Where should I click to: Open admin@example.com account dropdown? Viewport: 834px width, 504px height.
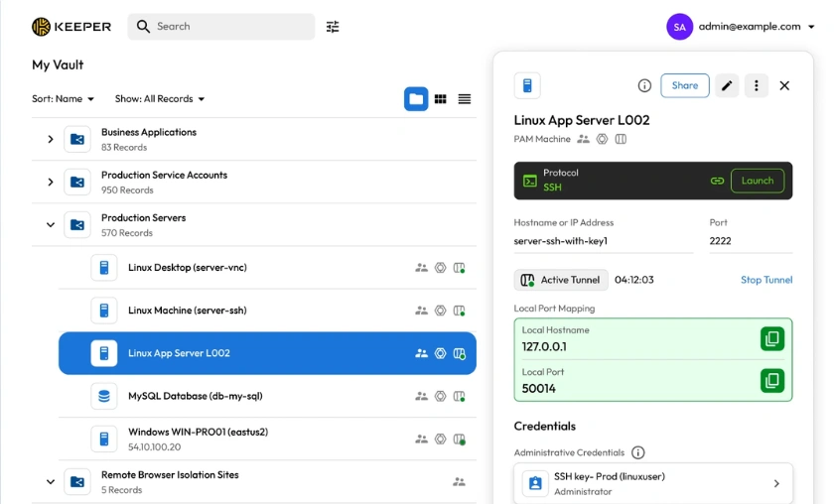757,27
